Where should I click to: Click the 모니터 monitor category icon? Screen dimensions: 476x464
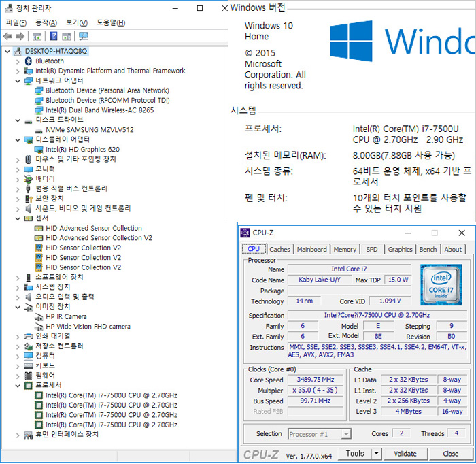click(29, 169)
